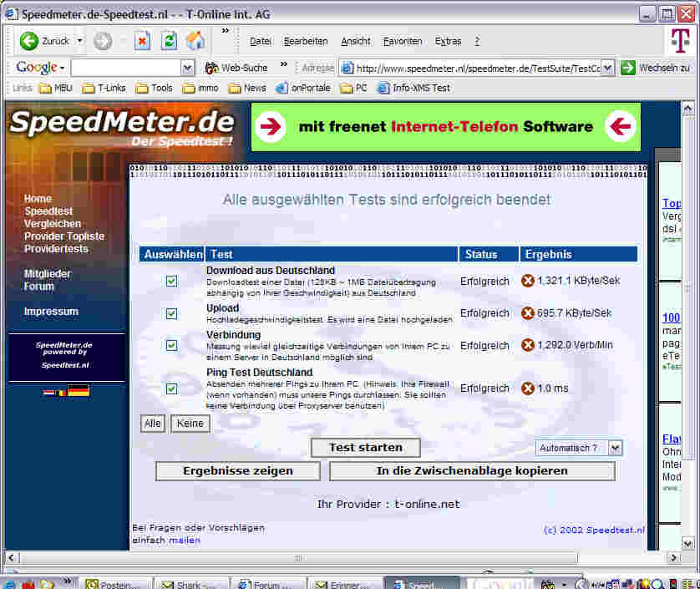This screenshot has height=589, width=700.
Task: Open the PC links folder
Action: click(353, 88)
